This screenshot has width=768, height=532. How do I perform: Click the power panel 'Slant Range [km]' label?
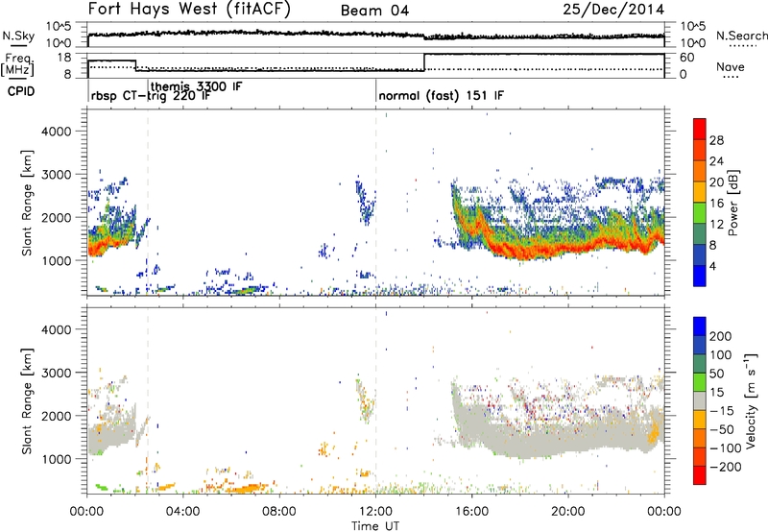click(26, 203)
